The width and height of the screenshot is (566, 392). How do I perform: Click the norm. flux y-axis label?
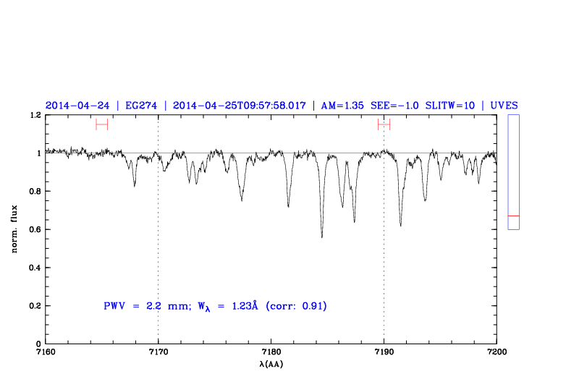(14, 229)
